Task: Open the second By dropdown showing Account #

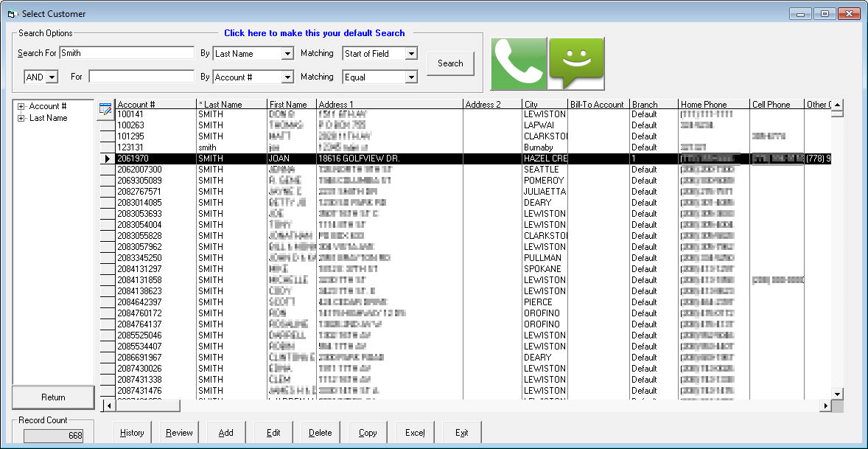Action: pyautogui.click(x=287, y=77)
